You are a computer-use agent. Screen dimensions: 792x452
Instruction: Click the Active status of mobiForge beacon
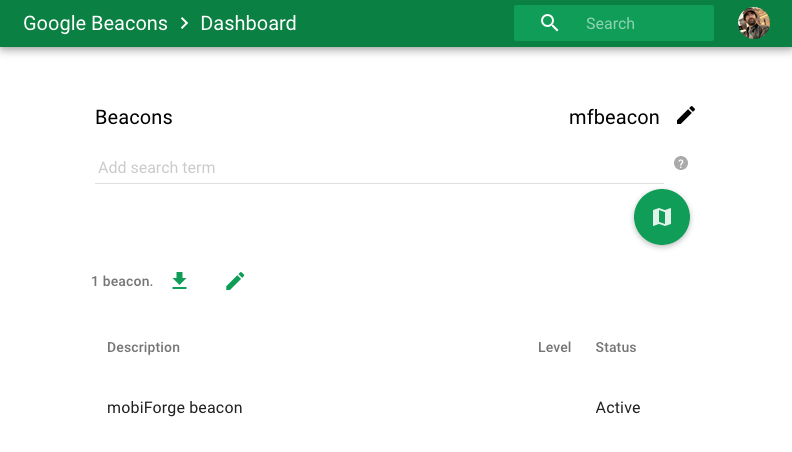coord(617,407)
